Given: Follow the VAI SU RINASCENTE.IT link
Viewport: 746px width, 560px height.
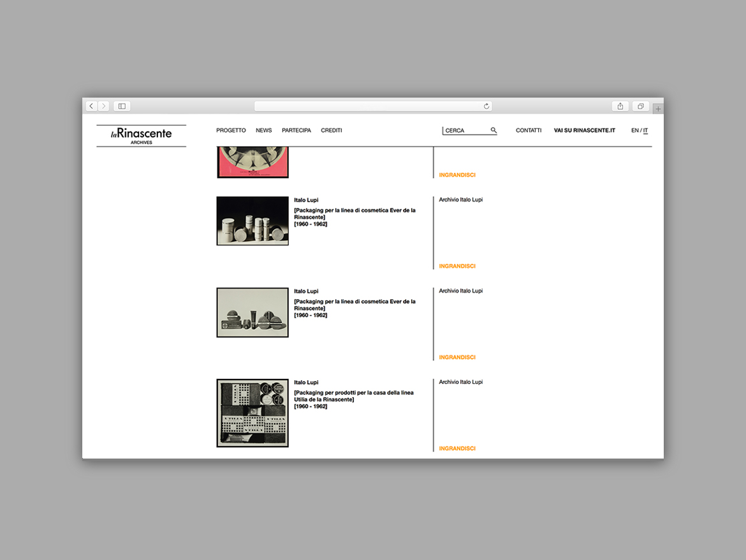Looking at the screenshot, I should (584, 130).
